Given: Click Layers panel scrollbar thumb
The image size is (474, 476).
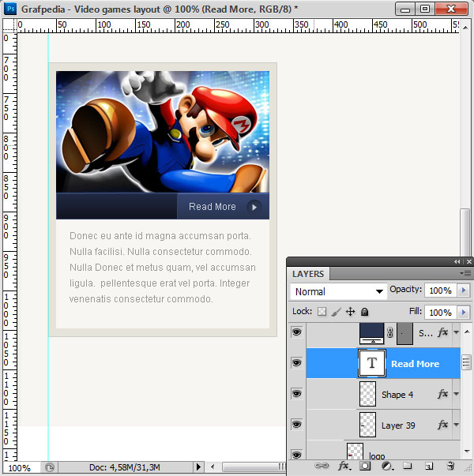Looking at the screenshot, I should (x=466, y=362).
